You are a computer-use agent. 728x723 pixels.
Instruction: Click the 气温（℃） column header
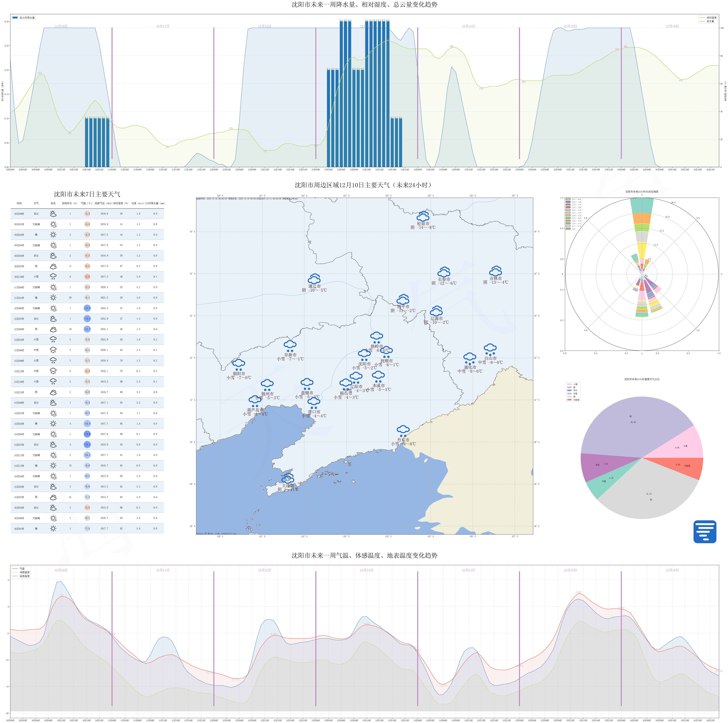coord(87,203)
